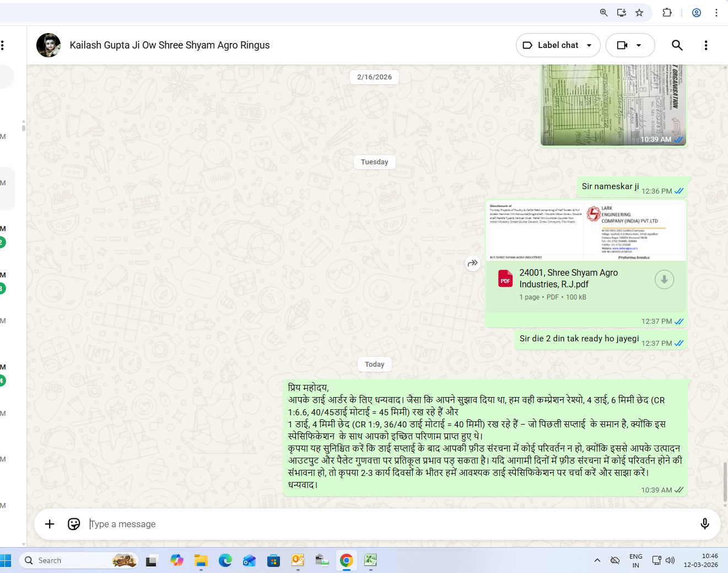The width and height of the screenshot is (728, 573).
Task: Bookmark this page with star icon
Action: [x=639, y=13]
